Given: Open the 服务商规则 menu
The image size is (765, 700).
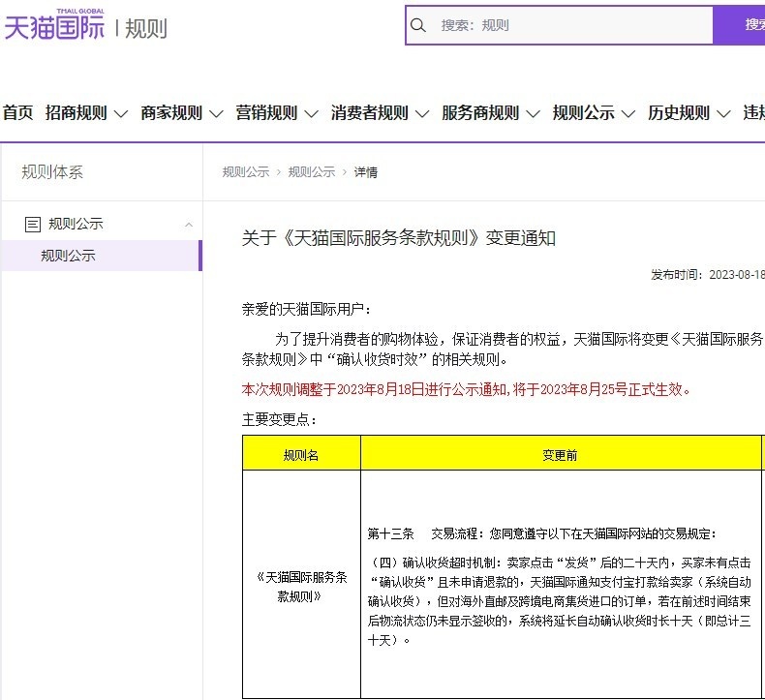Looking at the screenshot, I should pos(480,112).
